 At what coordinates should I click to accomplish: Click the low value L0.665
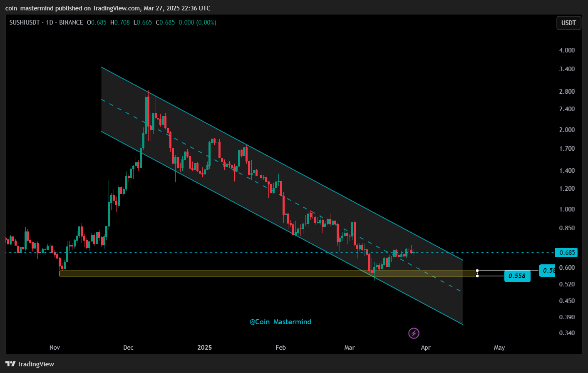coord(143,22)
